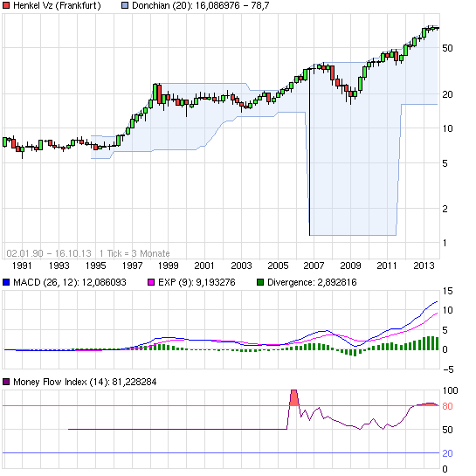The height and width of the screenshot is (476, 476).
Task: Select the 'Money Flow Index (14): 81,228284' label
Action: [85, 382]
